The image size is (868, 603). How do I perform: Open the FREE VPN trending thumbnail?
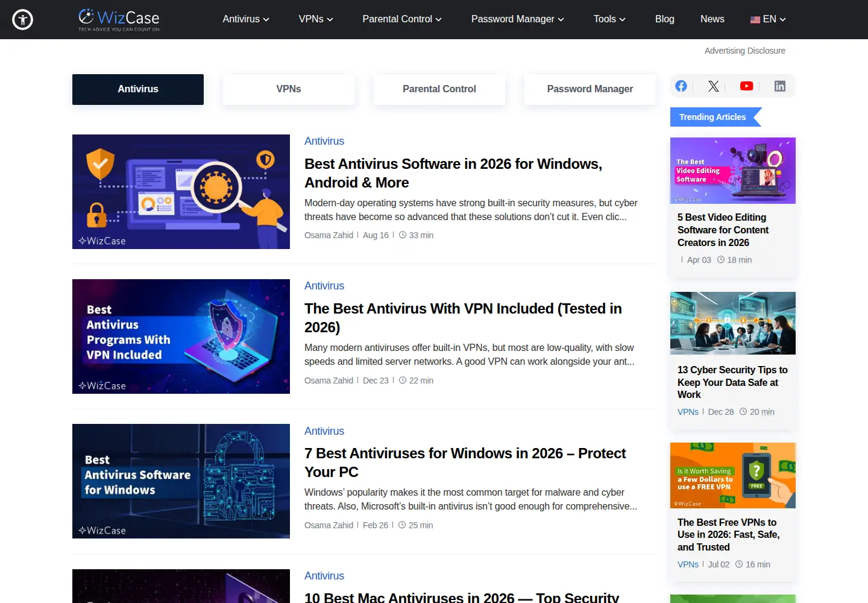(733, 475)
